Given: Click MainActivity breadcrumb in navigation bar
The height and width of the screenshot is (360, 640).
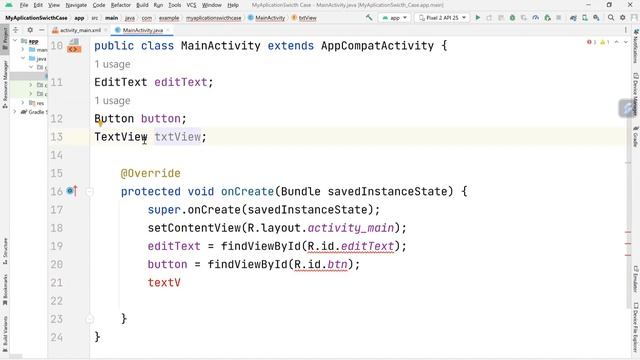Looking at the screenshot, I should tap(267, 18).
